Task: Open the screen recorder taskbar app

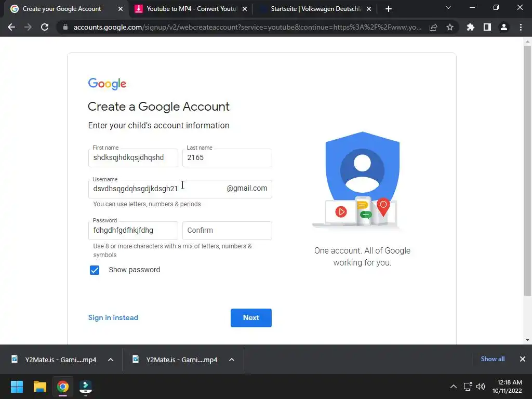Action: pyautogui.click(x=86, y=387)
